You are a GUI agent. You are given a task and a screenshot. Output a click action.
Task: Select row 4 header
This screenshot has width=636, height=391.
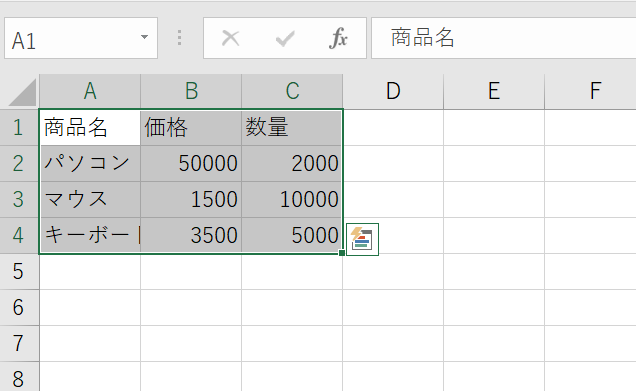19,236
